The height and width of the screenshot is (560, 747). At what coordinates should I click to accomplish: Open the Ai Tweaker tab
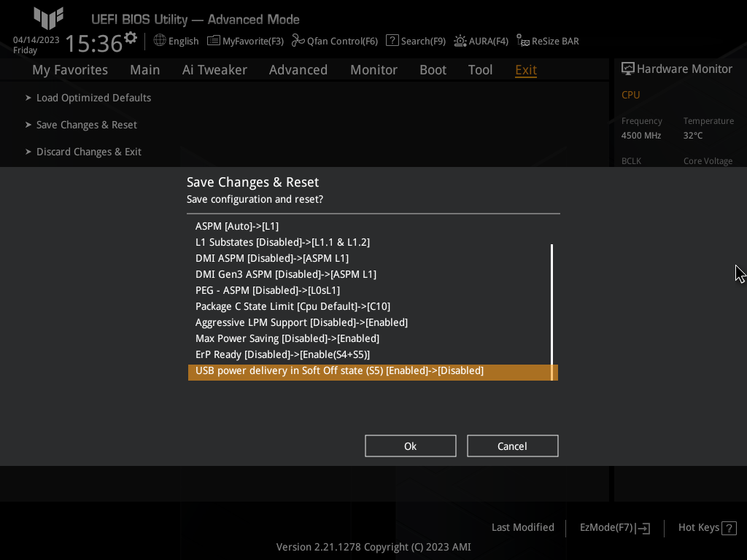point(214,69)
